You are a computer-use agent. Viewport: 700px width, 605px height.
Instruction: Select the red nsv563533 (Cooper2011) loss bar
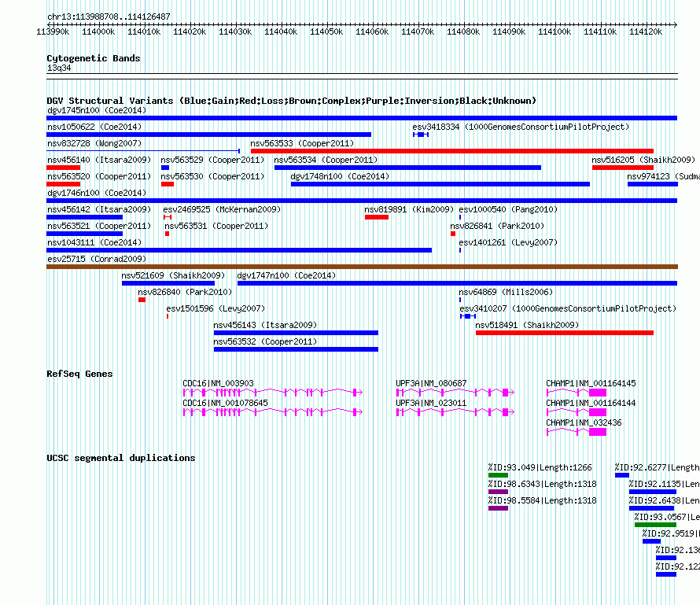click(452, 151)
